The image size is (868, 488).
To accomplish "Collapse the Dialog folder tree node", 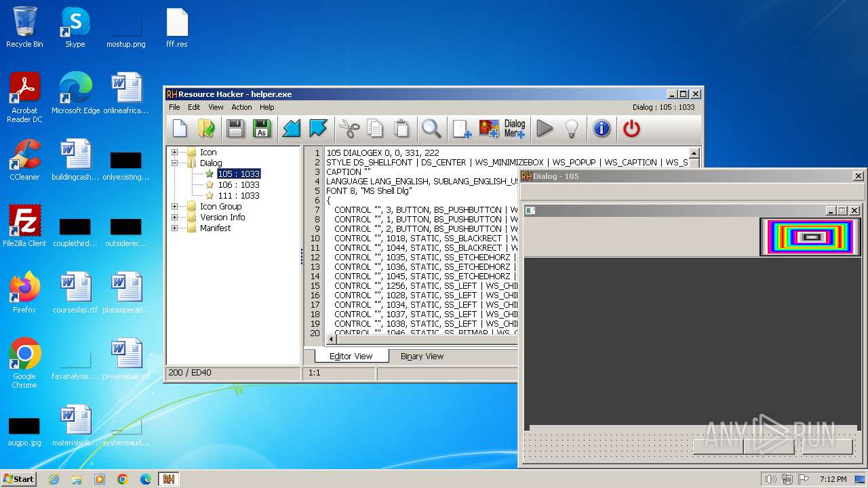I will 174,163.
